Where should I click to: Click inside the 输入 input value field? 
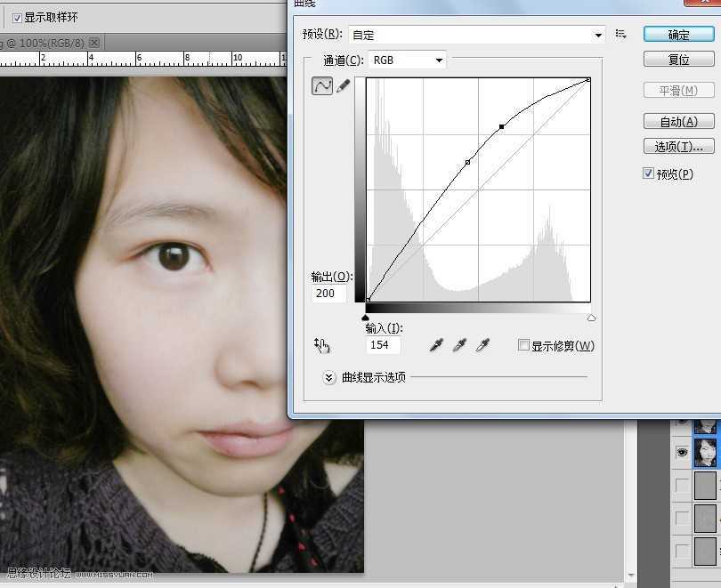point(383,345)
